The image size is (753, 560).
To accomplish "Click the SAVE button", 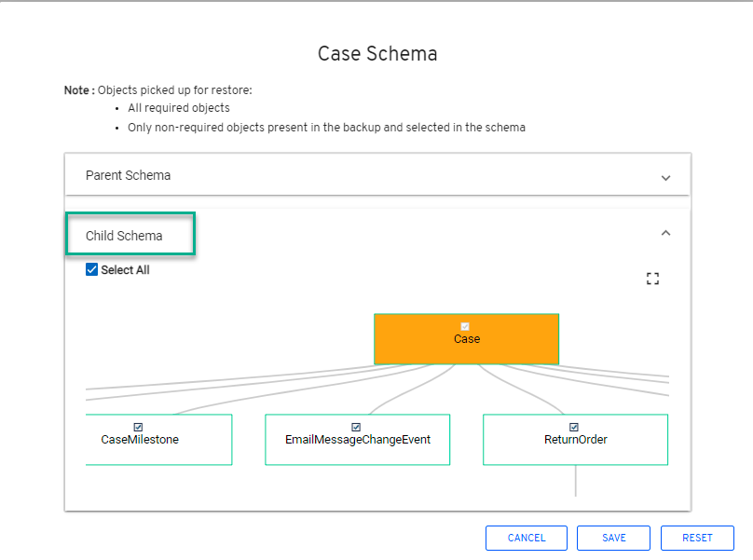I will point(613,538).
